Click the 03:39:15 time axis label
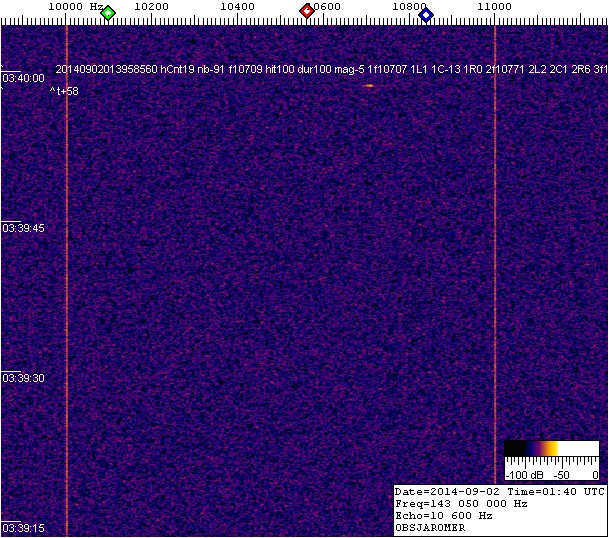Viewport: 609px width, 538px height. point(23,528)
